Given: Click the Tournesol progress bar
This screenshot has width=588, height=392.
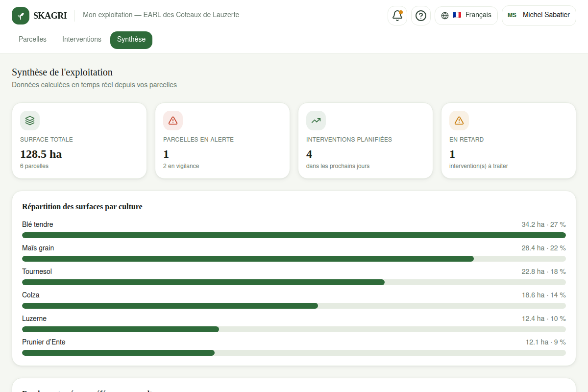Looking at the screenshot, I should [x=294, y=282].
